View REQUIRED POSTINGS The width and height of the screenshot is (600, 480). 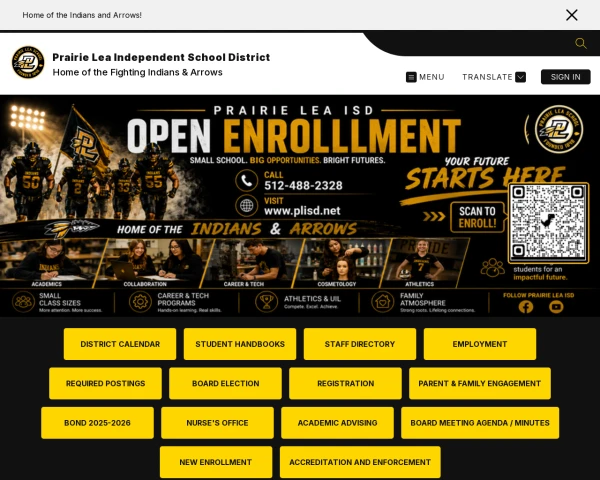105,384
